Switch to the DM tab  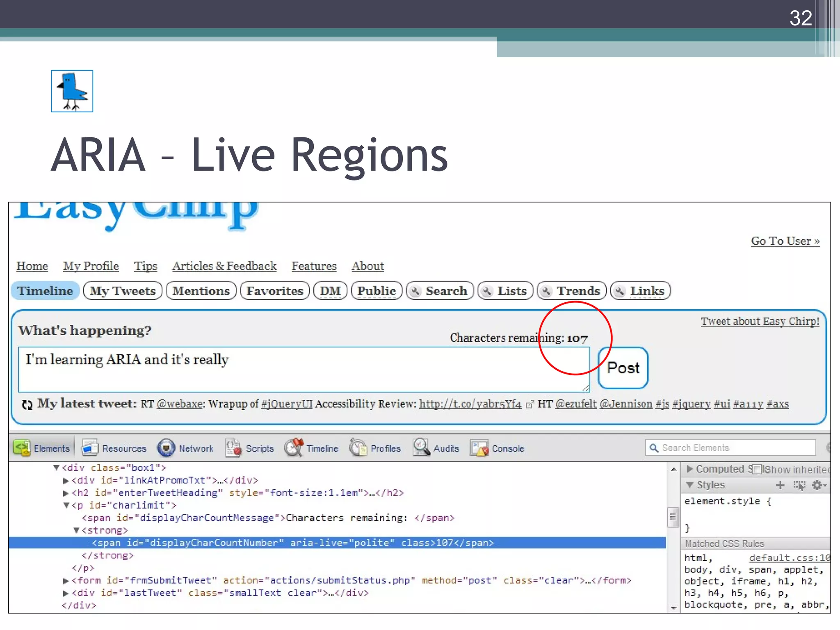pos(330,291)
